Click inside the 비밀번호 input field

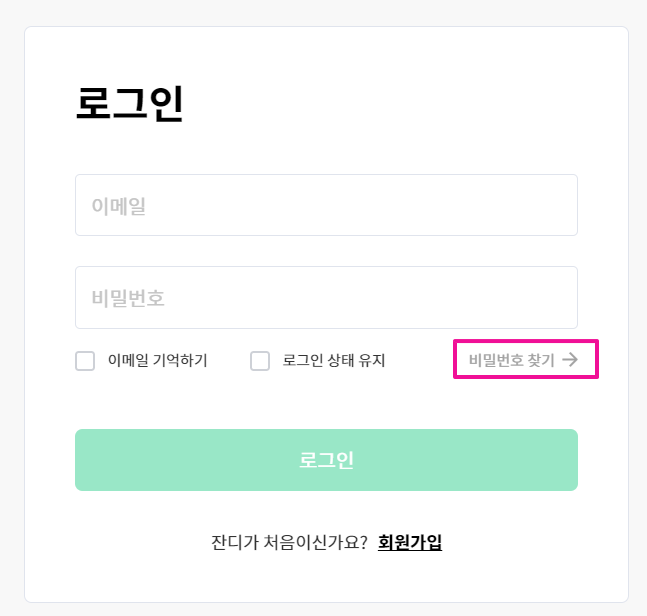pyautogui.click(x=326, y=297)
